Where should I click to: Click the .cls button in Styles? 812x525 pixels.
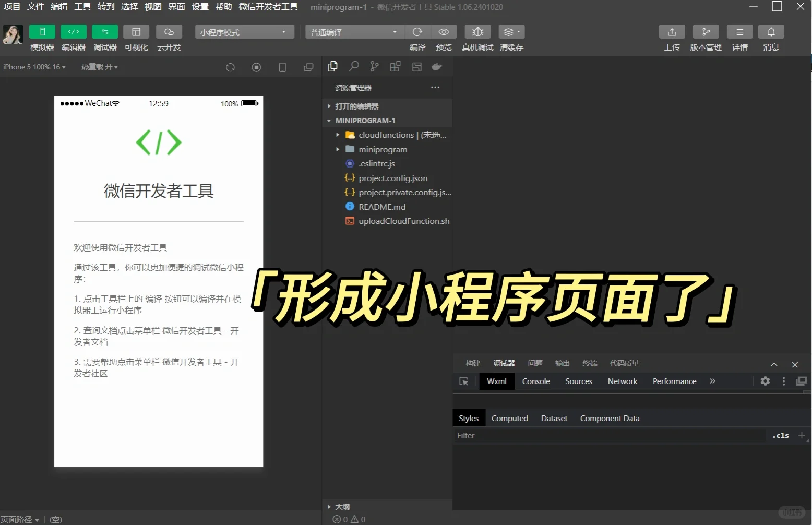pos(781,436)
